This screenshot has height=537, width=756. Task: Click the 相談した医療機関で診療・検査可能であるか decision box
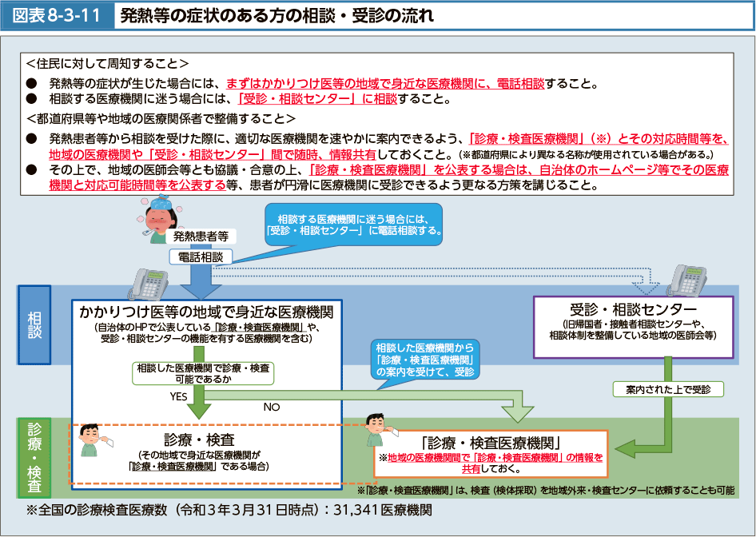point(202,373)
